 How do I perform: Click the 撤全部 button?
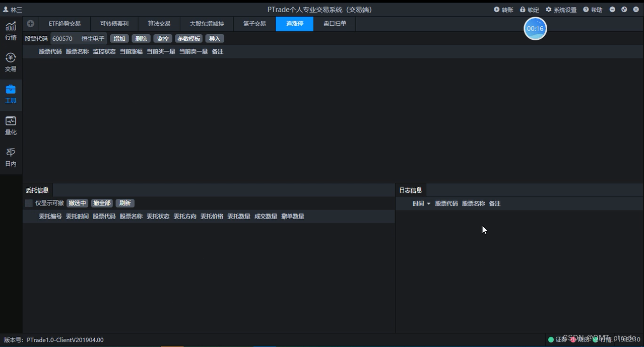coord(101,203)
